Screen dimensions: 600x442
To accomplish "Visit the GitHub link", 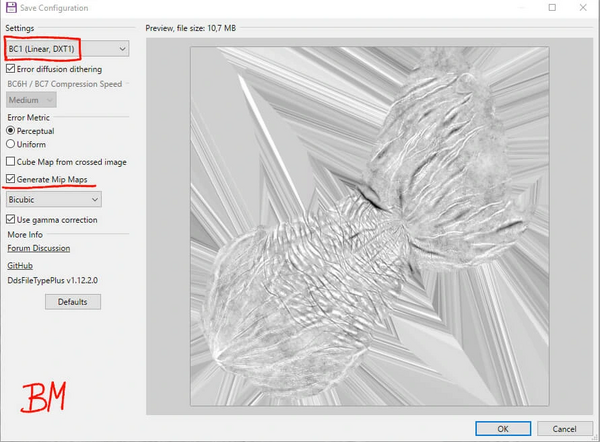I will coord(20,267).
